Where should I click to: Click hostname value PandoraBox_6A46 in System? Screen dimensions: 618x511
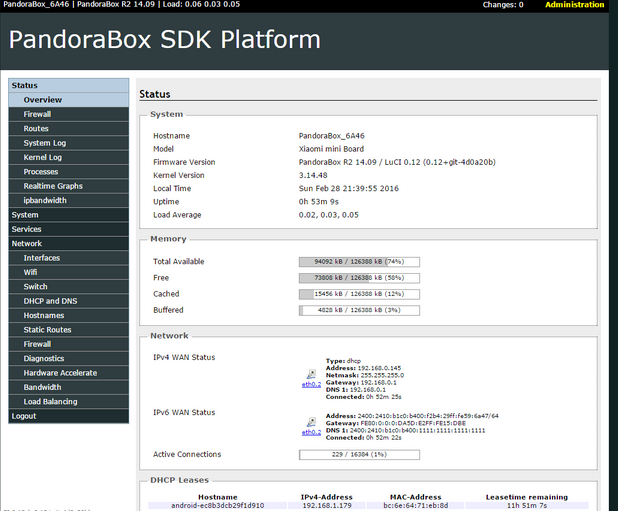pyautogui.click(x=331, y=136)
